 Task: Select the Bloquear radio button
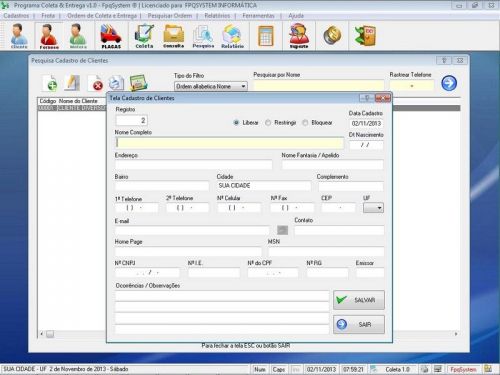coord(305,123)
